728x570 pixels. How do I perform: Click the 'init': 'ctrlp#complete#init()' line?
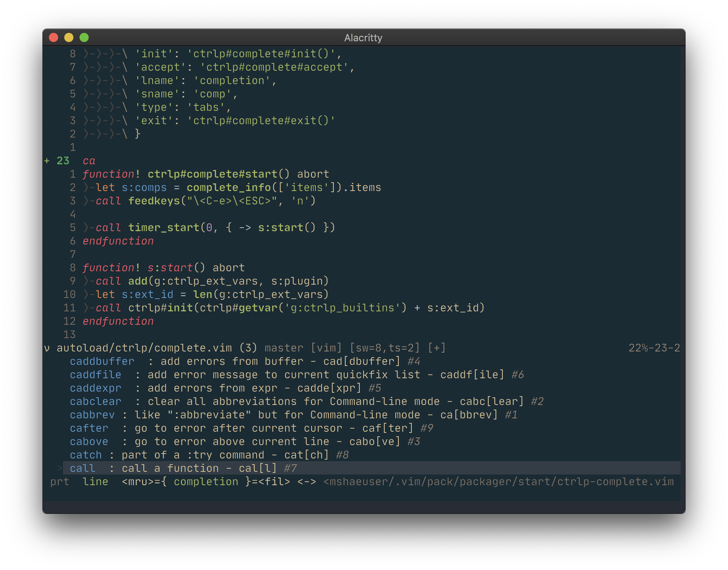212,54
